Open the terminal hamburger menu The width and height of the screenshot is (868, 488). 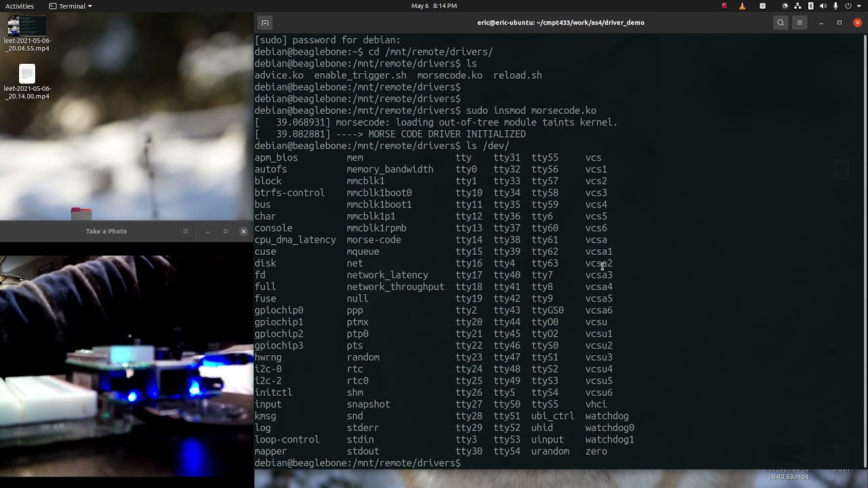(800, 22)
